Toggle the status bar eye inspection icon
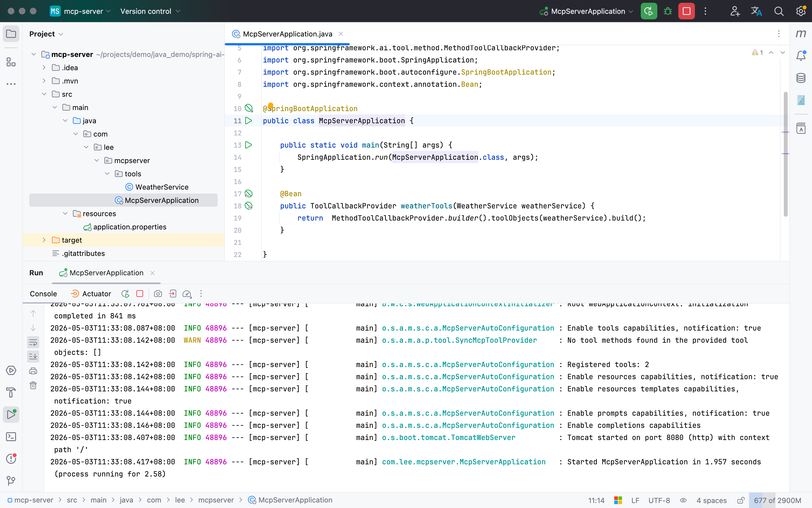 (x=683, y=500)
